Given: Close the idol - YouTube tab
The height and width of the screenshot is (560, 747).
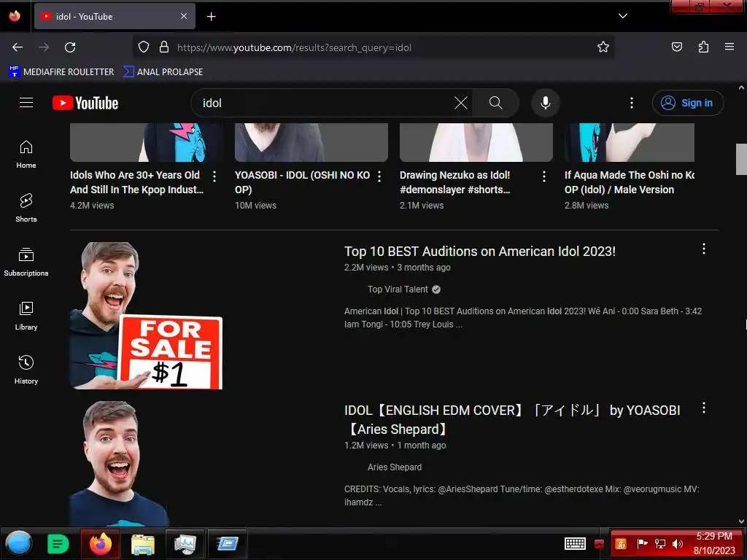Looking at the screenshot, I should pyautogui.click(x=184, y=16).
